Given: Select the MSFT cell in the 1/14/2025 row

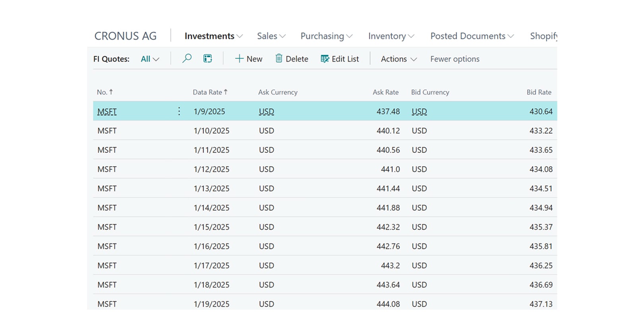Looking at the screenshot, I should [x=107, y=208].
